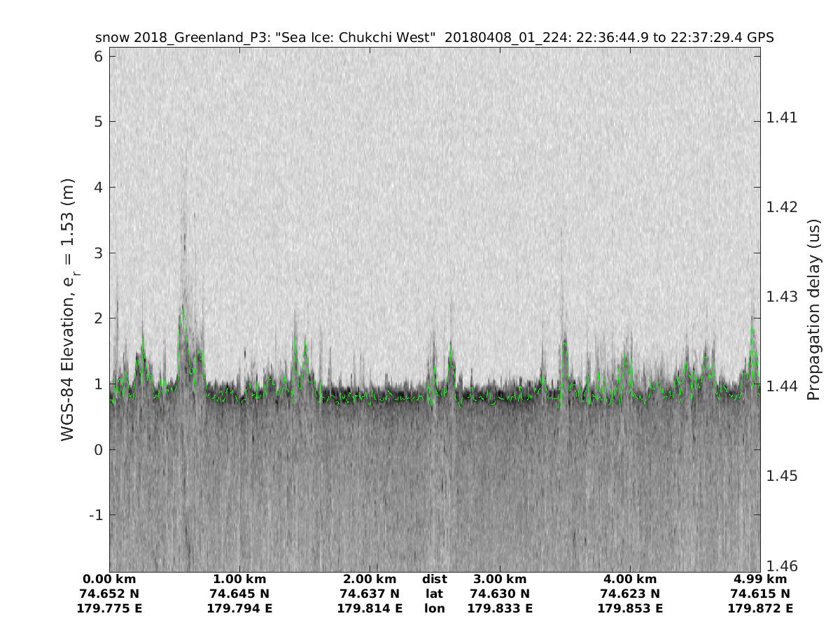Image resolution: width=840 pixels, height=630 pixels.
Task: Click elevation tick label 6 on left axis
Action: 99,56
